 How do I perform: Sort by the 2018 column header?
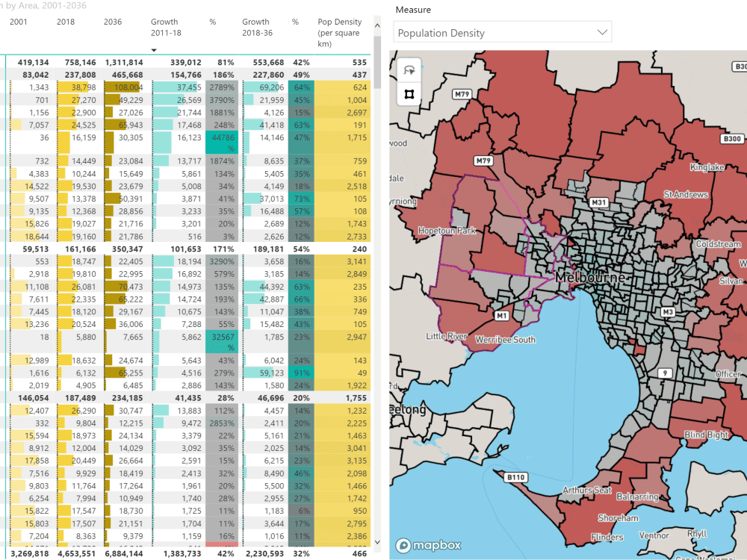tap(65, 22)
